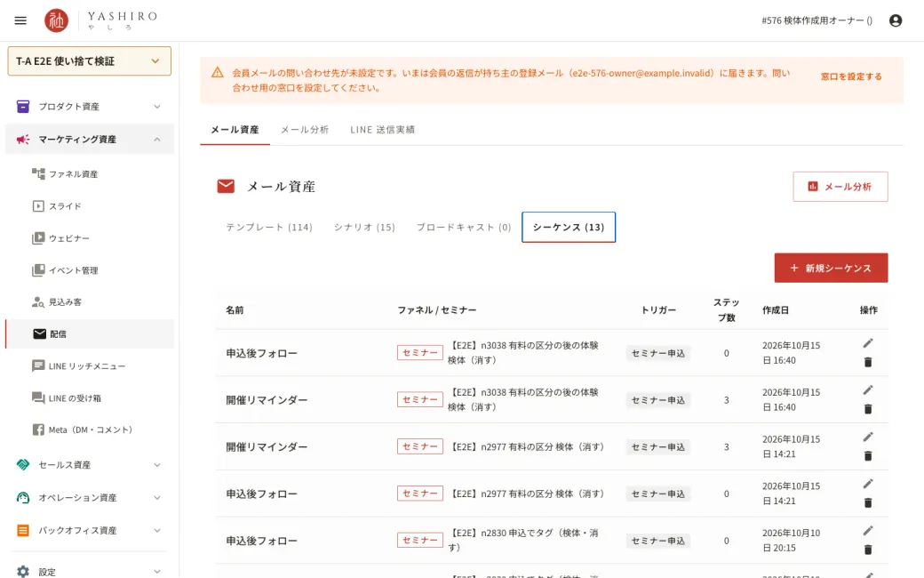924x578 pixels.
Task: Click the マーケティング資産 megaphone icon
Action: coord(23,140)
